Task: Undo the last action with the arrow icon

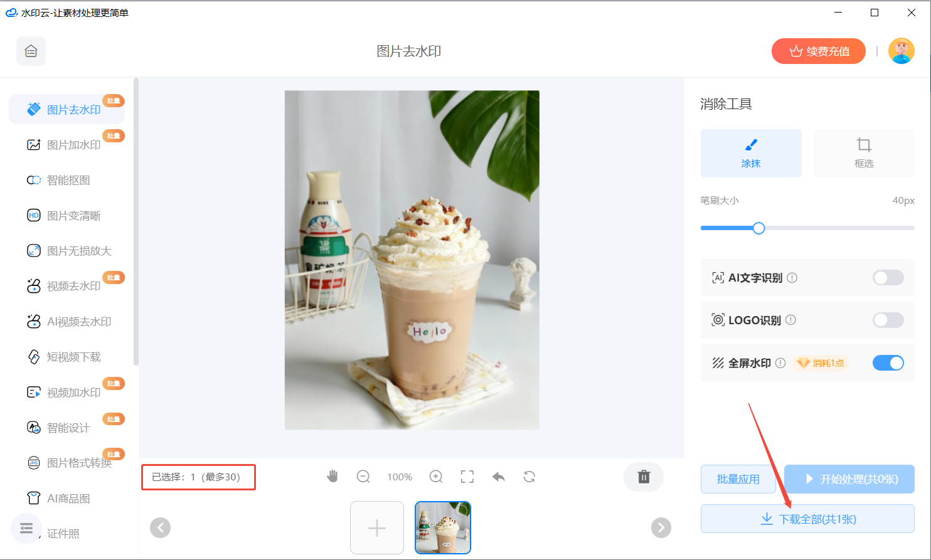Action: [x=498, y=477]
